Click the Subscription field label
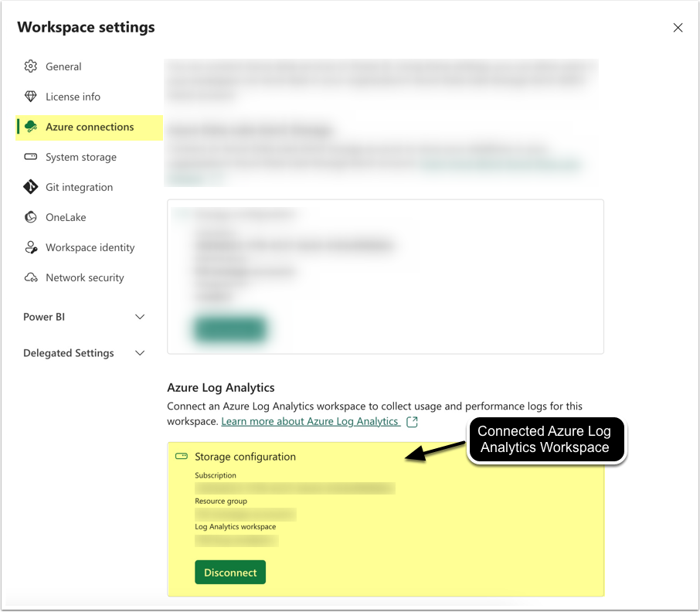This screenshot has height=612, width=700. 216,475
